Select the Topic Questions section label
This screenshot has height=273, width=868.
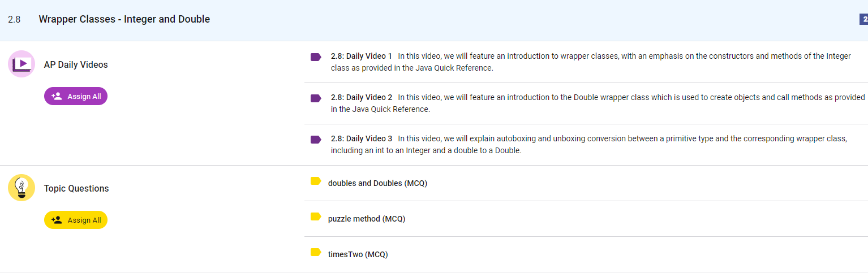click(76, 188)
